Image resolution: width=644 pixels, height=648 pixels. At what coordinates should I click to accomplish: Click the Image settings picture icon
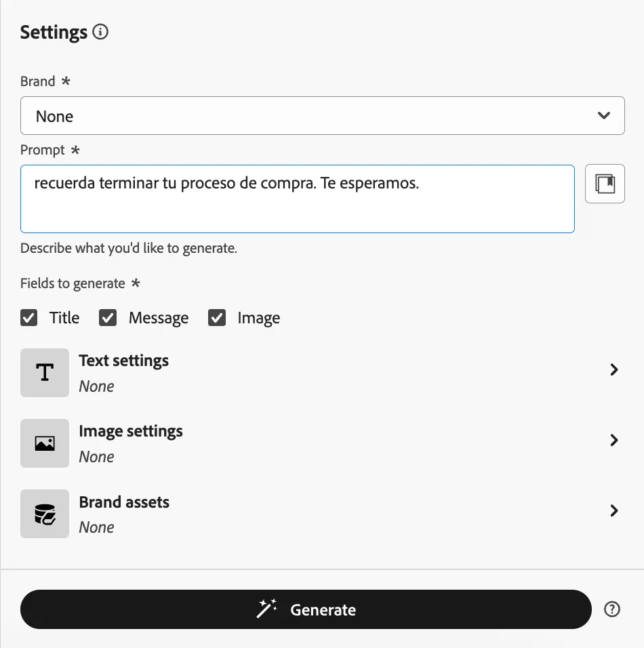tap(45, 443)
